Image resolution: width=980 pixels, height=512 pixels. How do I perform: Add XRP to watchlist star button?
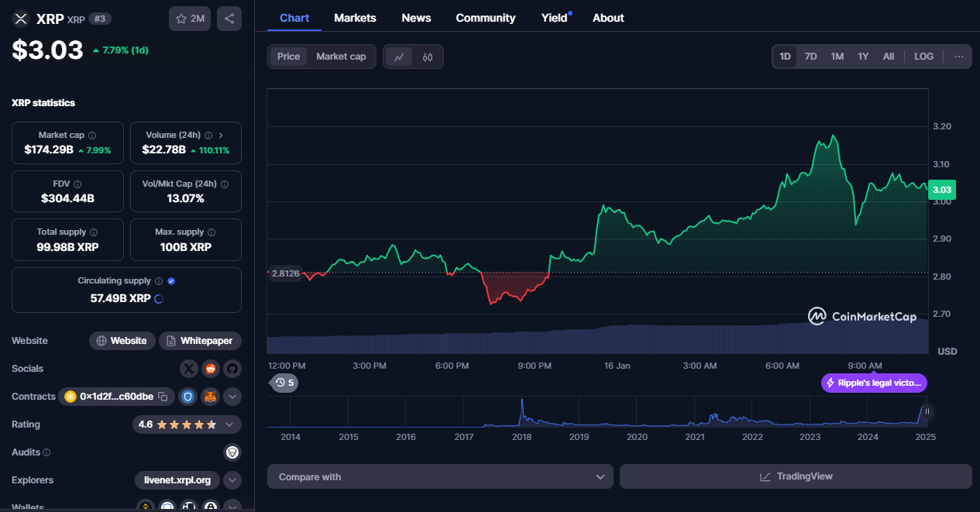tap(190, 19)
